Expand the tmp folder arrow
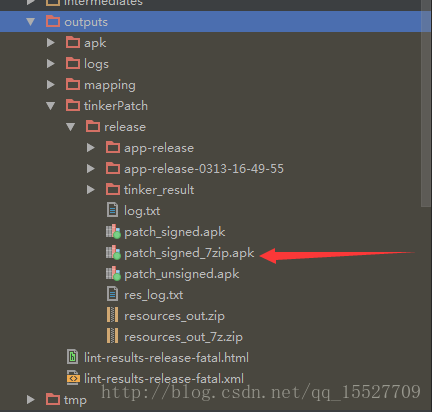 point(31,400)
